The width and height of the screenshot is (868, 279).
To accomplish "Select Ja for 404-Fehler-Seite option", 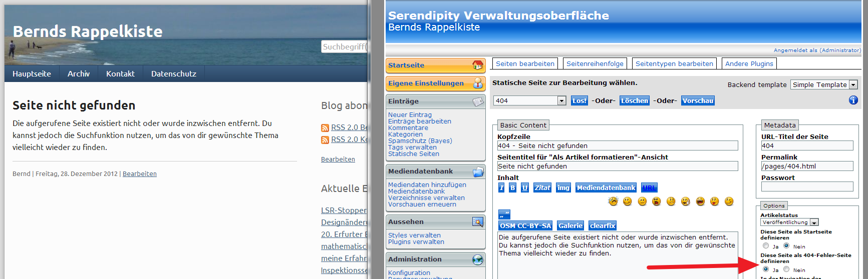I will tap(766, 269).
